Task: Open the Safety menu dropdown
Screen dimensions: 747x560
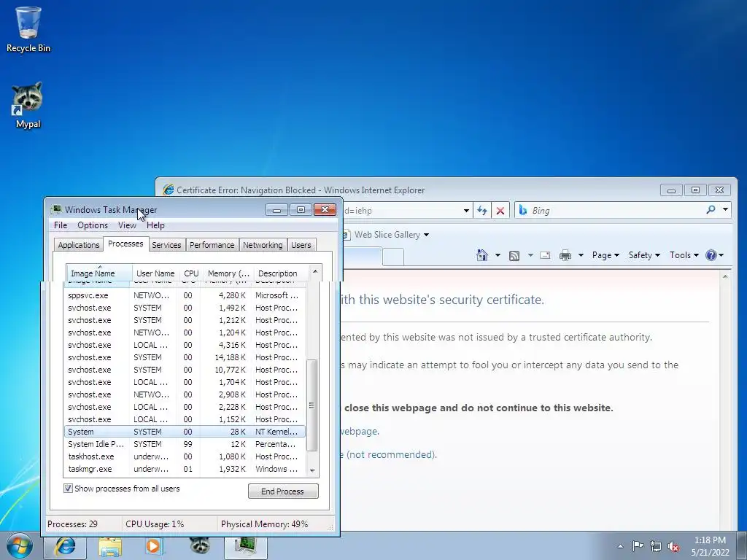Action: pyautogui.click(x=644, y=255)
